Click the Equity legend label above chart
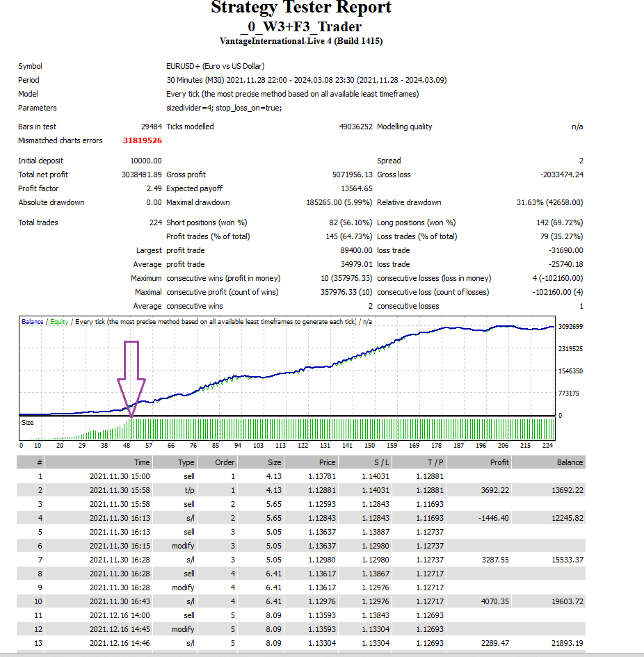The image size is (644, 657). [59, 322]
